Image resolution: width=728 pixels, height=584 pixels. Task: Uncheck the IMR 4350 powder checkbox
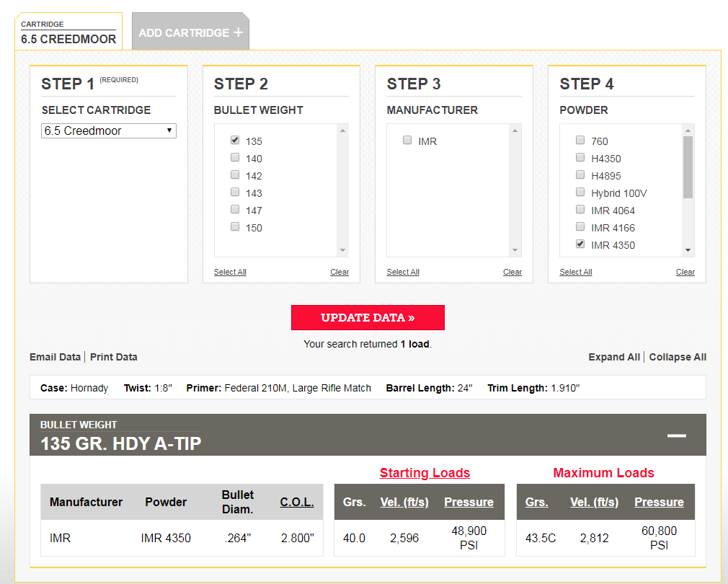click(x=580, y=244)
